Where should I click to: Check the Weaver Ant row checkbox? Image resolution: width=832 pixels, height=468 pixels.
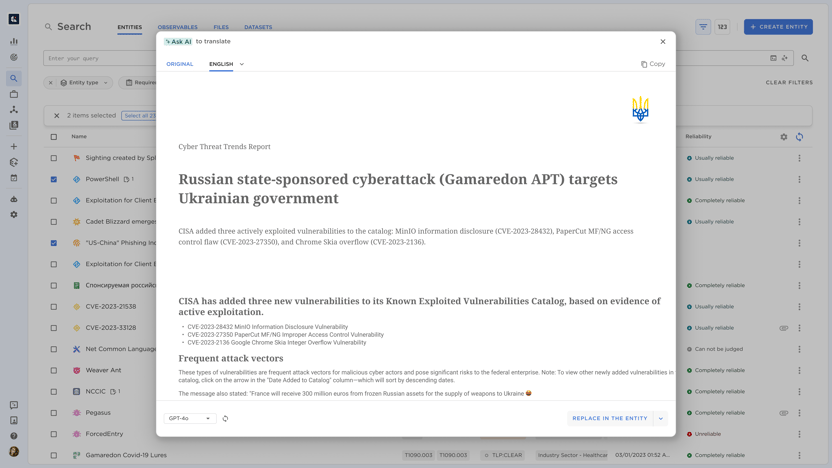click(54, 371)
